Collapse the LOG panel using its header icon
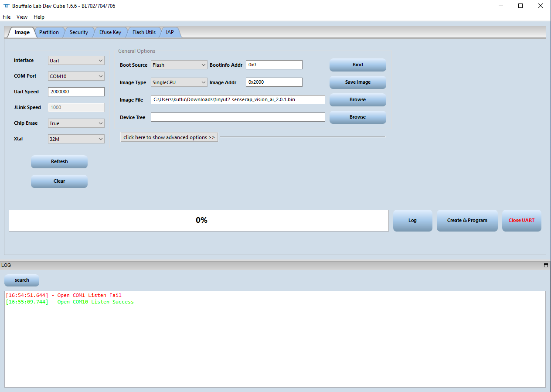551x392 pixels. pos(545,265)
